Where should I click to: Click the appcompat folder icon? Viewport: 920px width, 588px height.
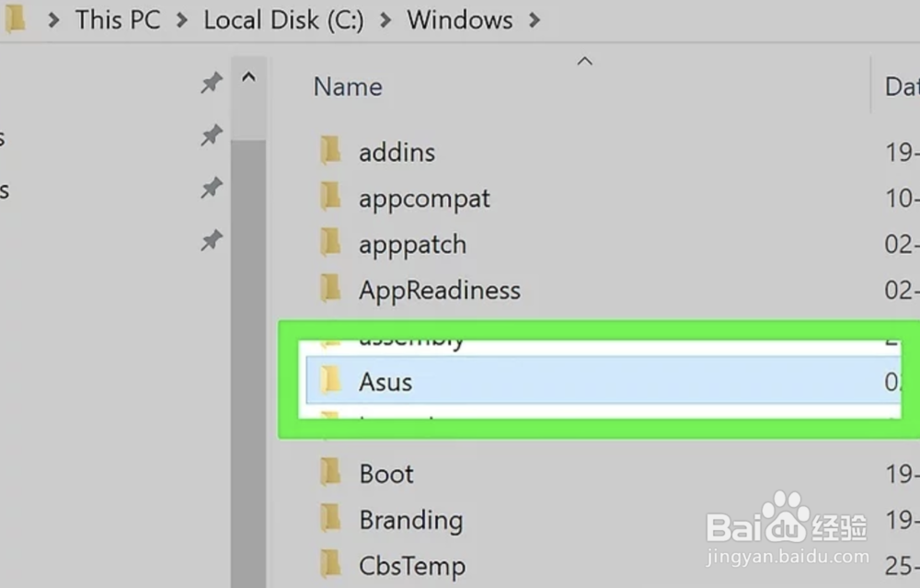coord(330,197)
